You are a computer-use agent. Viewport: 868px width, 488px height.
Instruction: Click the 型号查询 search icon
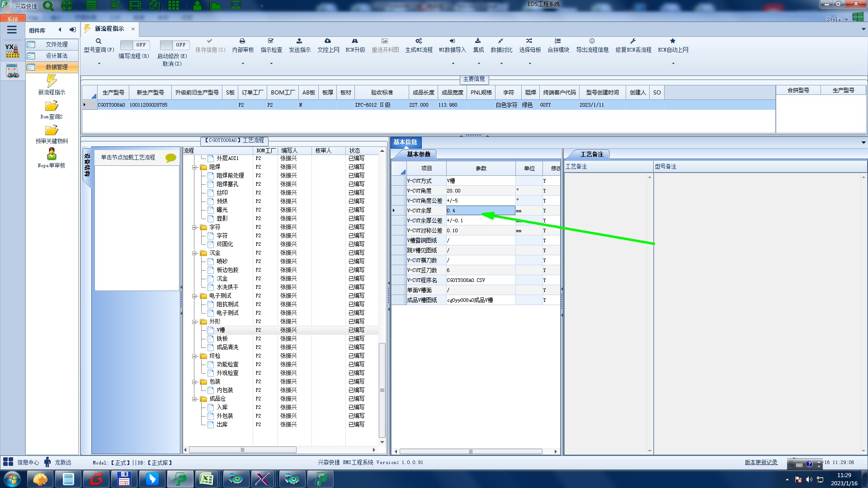pyautogui.click(x=99, y=41)
